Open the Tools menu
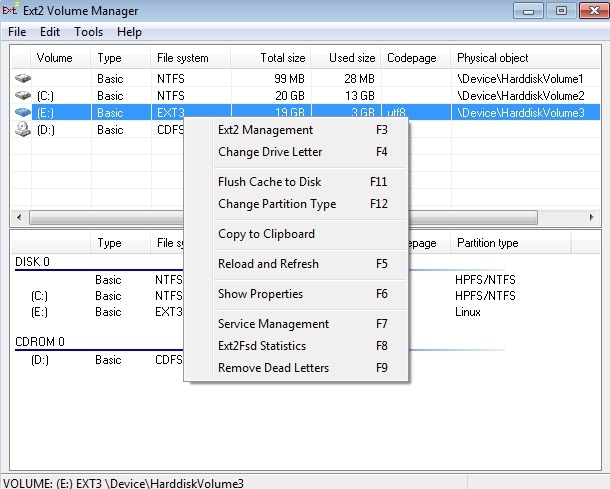The image size is (610, 489). click(88, 32)
